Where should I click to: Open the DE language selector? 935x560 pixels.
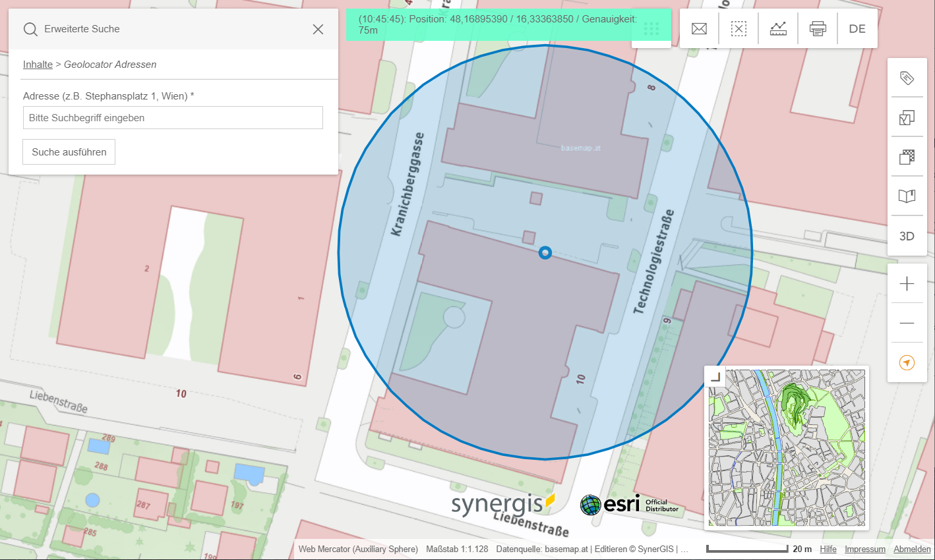pyautogui.click(x=857, y=28)
